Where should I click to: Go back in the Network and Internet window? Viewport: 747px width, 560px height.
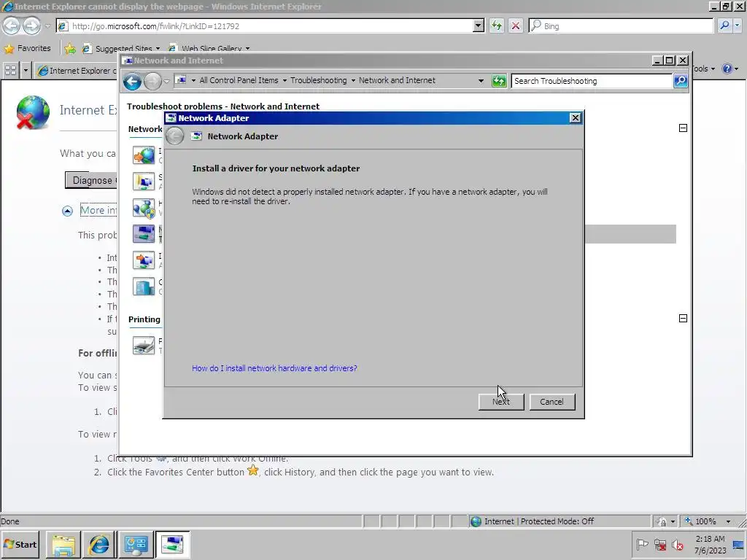click(133, 82)
